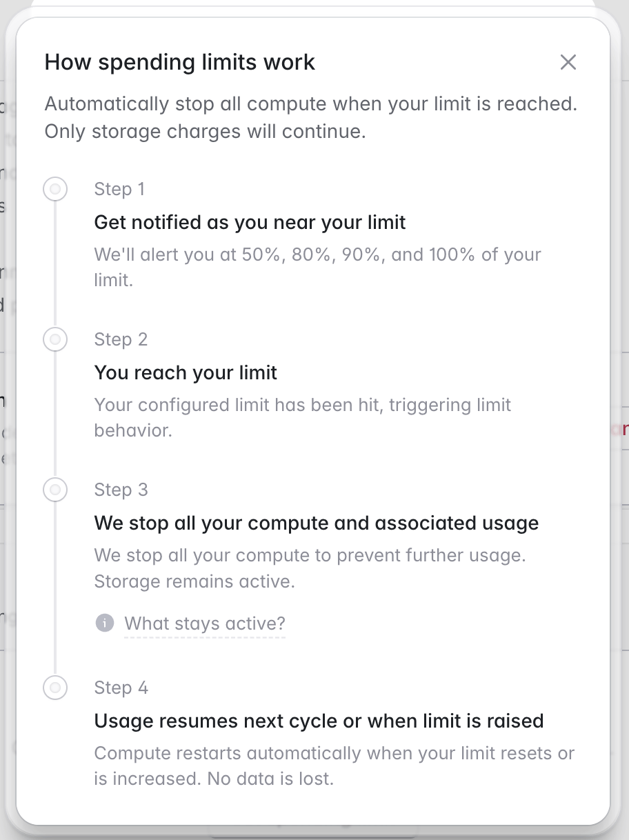The height and width of the screenshot is (840, 629).
Task: Click the info icon beside What stays active
Action: 104,623
